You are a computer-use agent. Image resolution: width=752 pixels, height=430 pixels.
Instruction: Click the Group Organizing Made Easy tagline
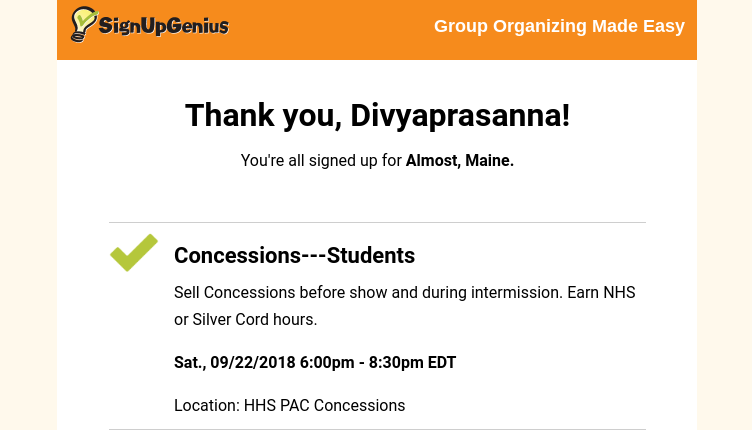click(x=559, y=26)
